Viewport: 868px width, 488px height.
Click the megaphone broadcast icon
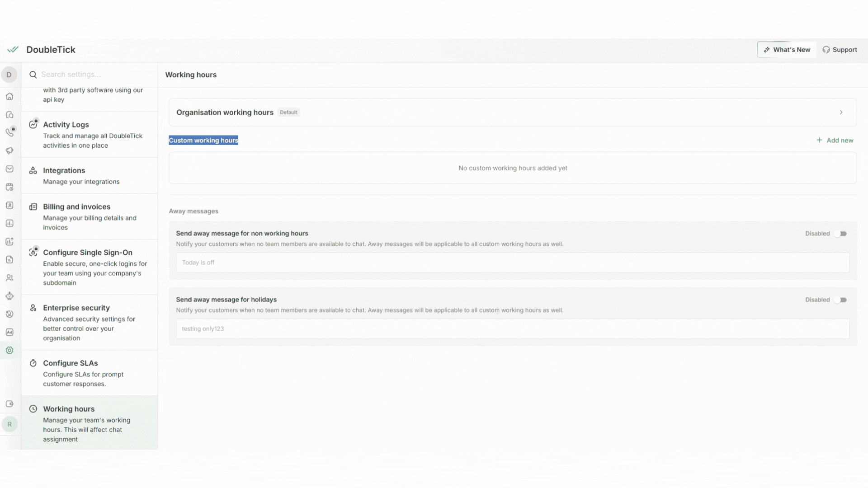9,150
